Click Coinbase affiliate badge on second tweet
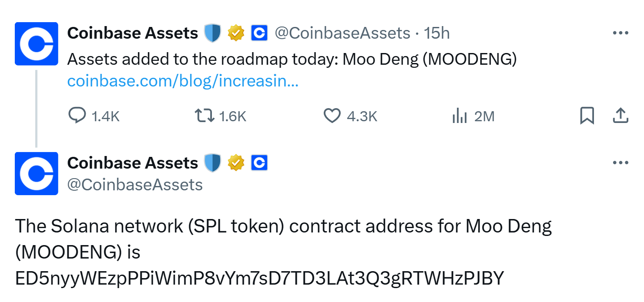Image resolution: width=644 pixels, height=302 pixels. tap(259, 163)
